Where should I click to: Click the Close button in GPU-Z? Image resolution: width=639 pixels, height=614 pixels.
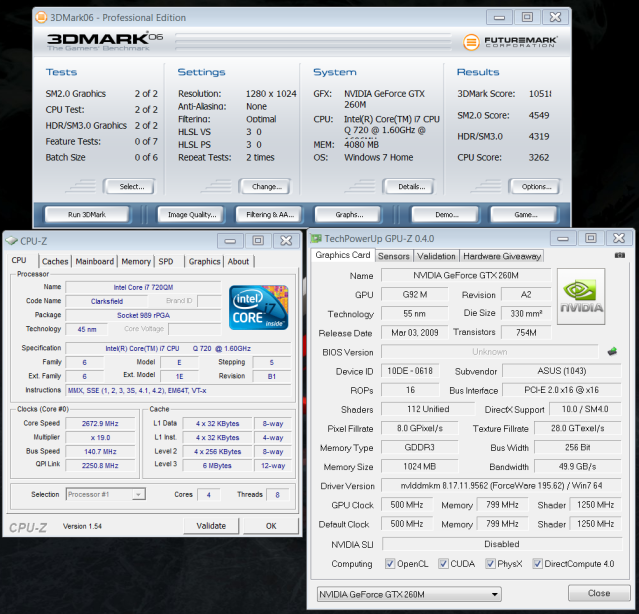[599, 593]
